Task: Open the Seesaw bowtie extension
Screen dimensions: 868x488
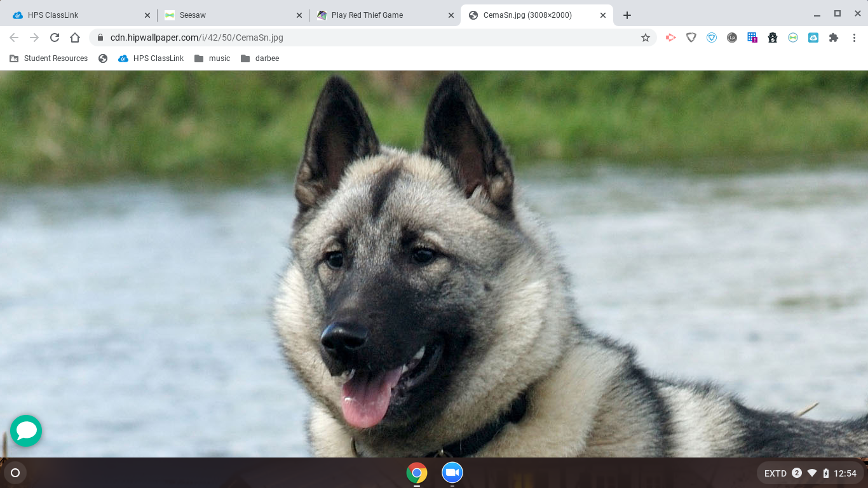Action: (x=793, y=37)
